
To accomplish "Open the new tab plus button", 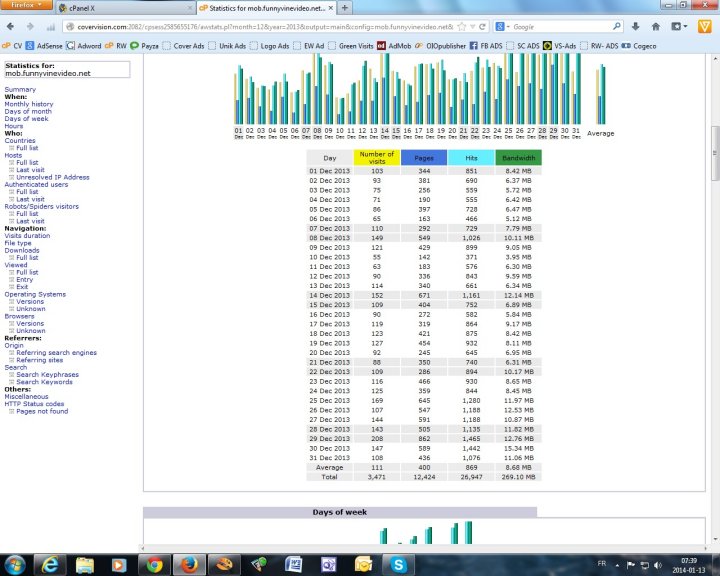I will tap(346, 8).
